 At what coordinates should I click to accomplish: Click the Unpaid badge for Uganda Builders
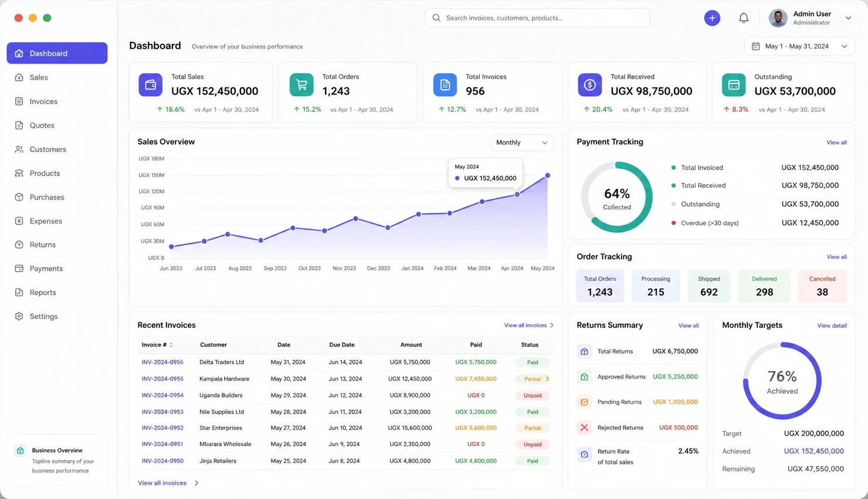click(533, 396)
